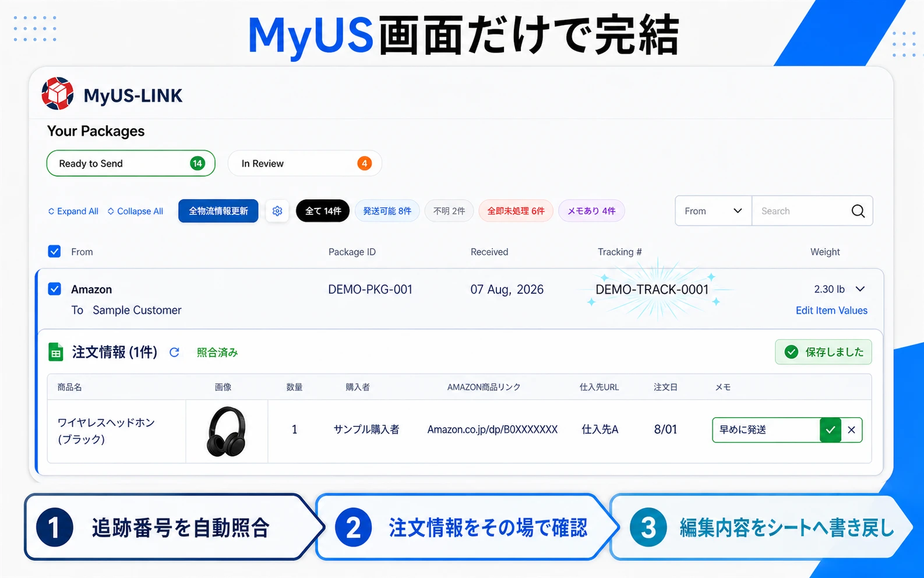Click the DEMO-TRACK-0001 tracking number
Image resolution: width=924 pixels, height=578 pixels.
(x=652, y=290)
